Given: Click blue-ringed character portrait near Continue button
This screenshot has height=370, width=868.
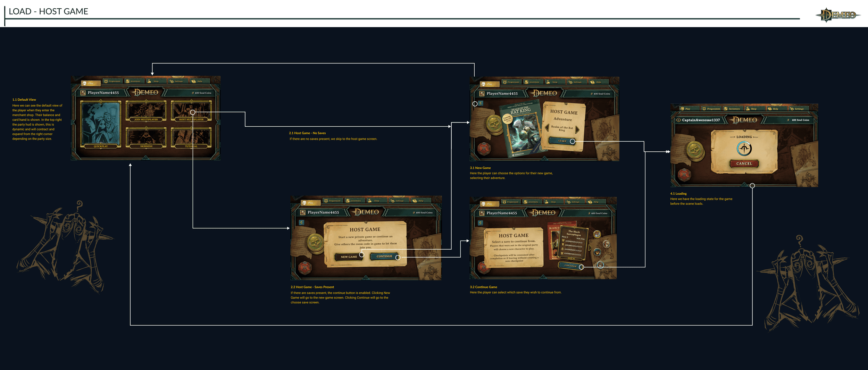Looking at the screenshot, I should pyautogui.click(x=600, y=265).
